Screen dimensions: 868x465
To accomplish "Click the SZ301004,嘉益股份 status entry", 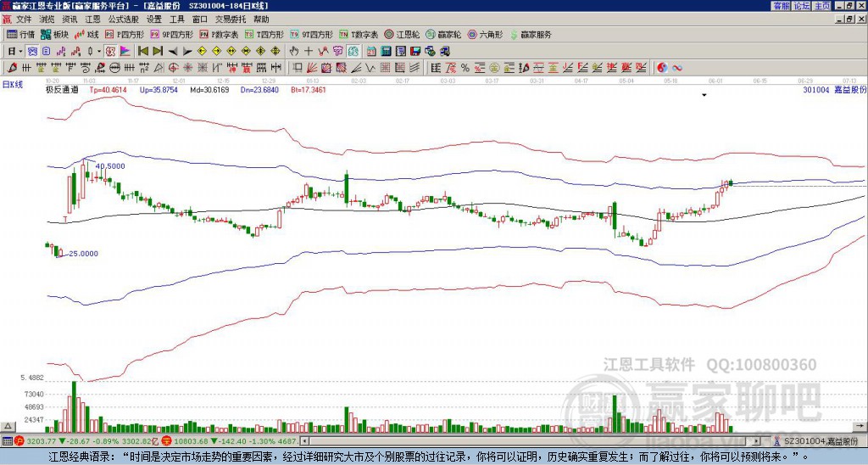I will (x=821, y=441).
